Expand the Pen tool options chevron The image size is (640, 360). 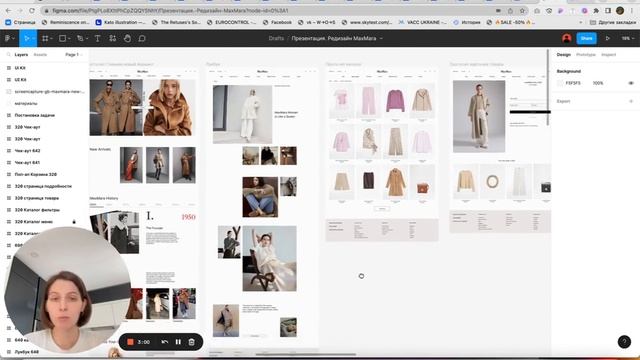pyautogui.click(x=87, y=38)
